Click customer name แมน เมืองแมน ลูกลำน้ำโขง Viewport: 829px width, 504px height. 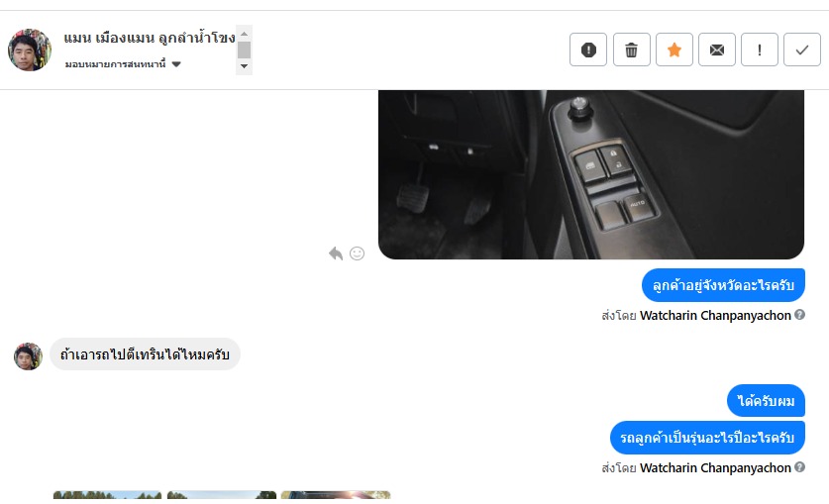[x=150, y=38]
